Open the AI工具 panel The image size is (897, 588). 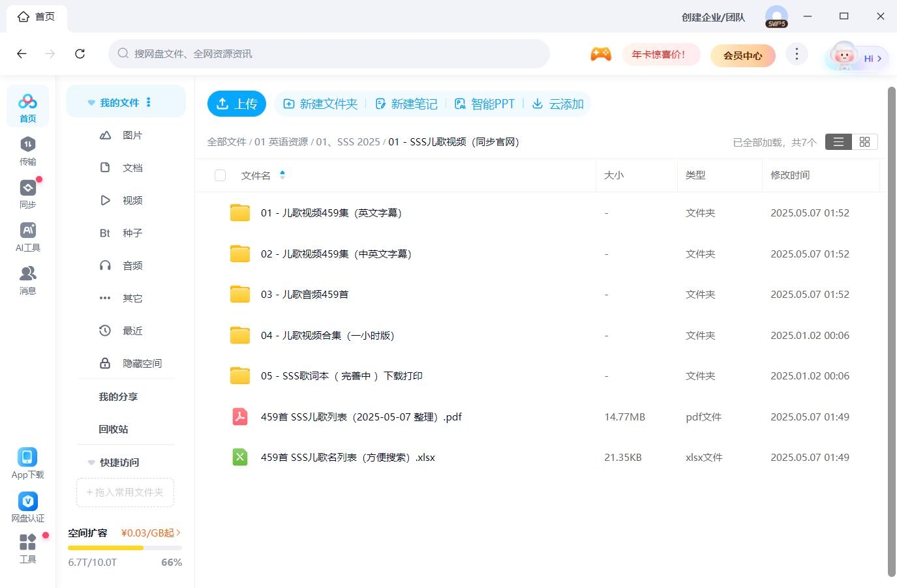(x=27, y=237)
